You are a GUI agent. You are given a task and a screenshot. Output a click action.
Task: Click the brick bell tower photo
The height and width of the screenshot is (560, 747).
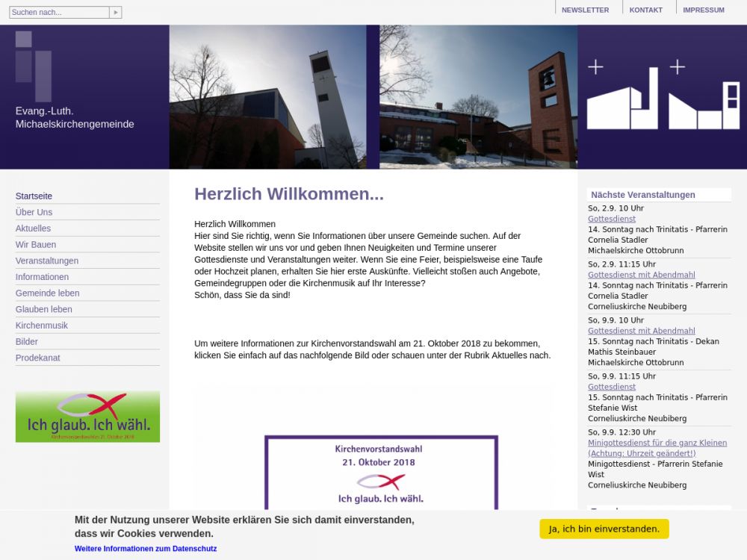(478, 97)
